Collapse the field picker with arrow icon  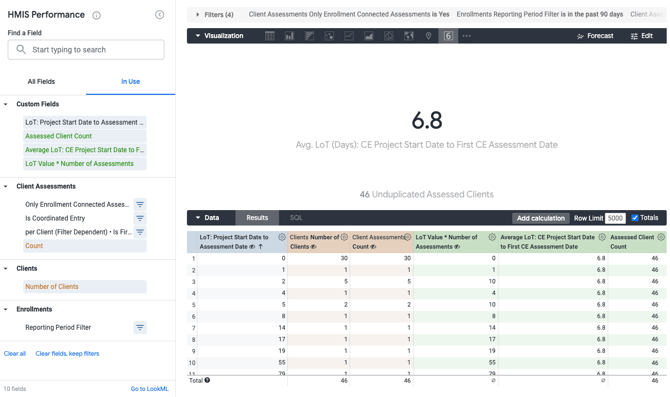coord(159,15)
